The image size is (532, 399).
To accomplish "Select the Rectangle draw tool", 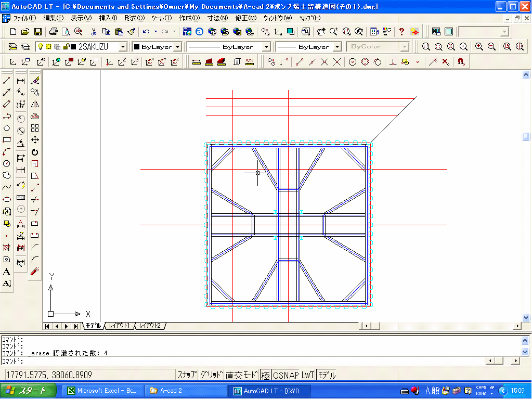I will pyautogui.click(x=6, y=140).
